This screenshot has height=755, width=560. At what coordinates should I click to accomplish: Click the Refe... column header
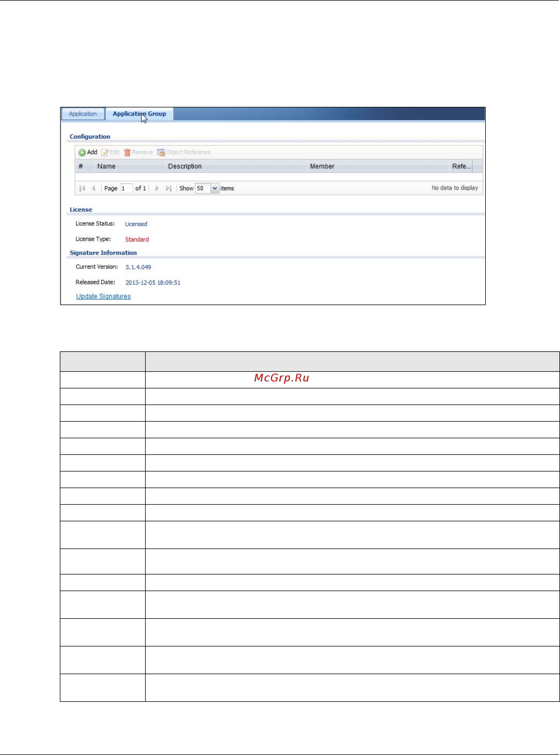461,166
